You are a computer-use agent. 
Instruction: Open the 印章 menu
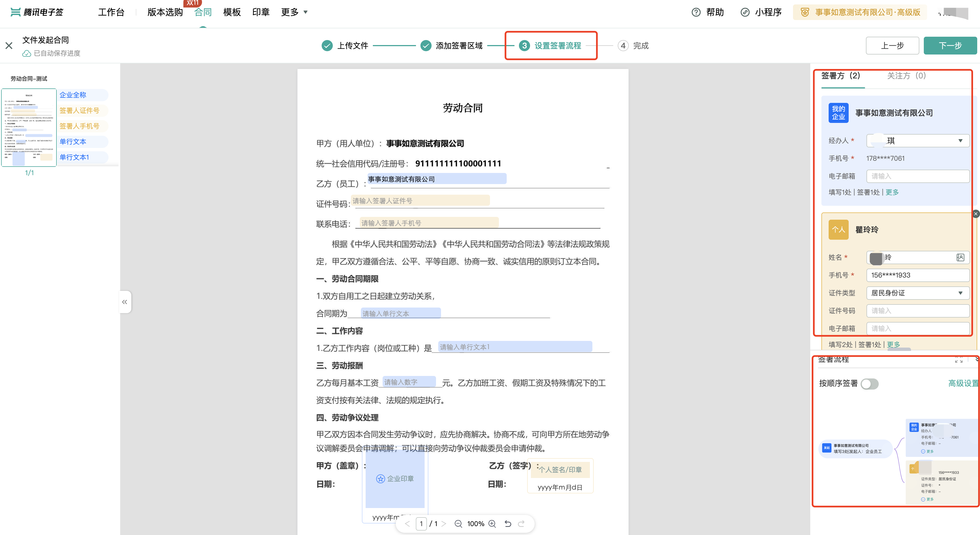(261, 12)
